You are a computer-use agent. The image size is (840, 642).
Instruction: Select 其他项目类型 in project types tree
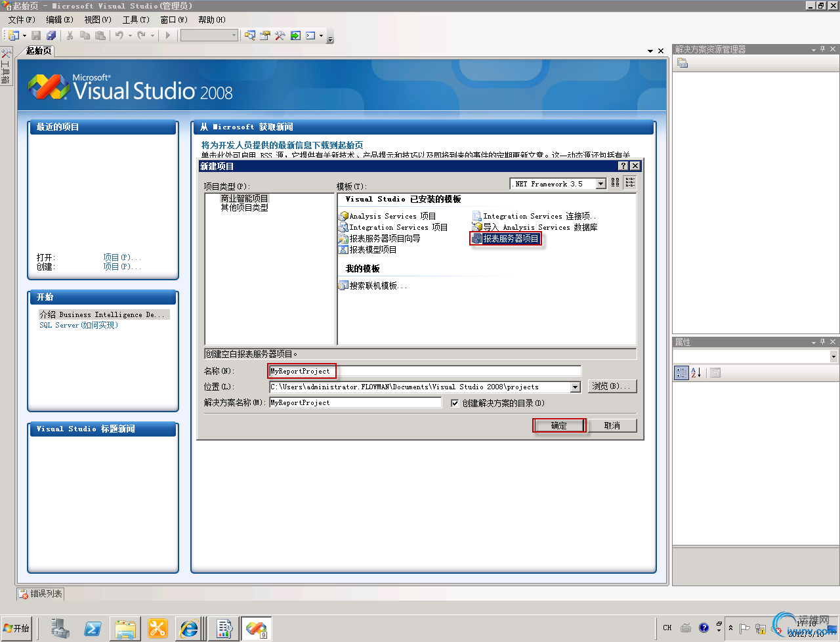pos(244,207)
